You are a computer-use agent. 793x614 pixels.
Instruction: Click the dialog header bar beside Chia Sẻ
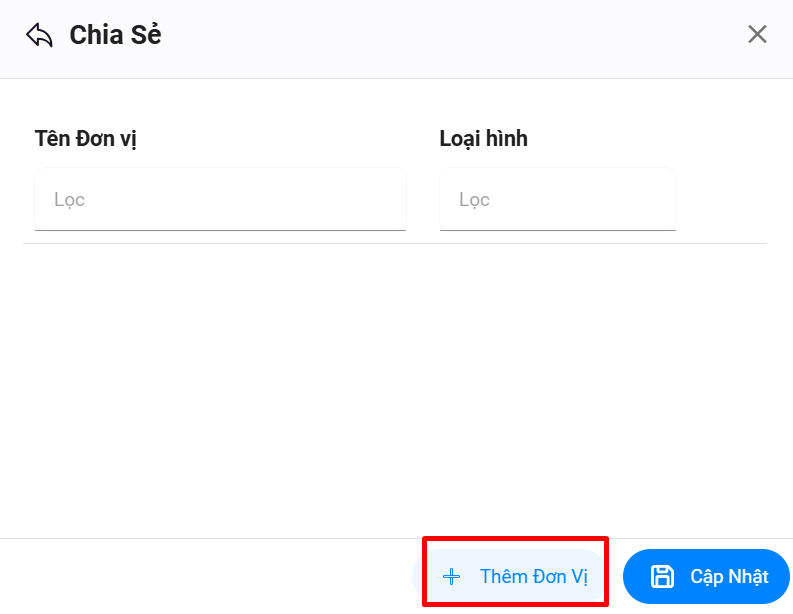(450, 36)
